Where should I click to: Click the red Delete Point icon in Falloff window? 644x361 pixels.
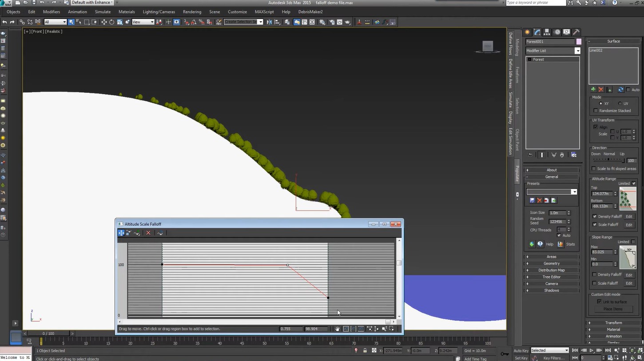pyautogui.click(x=148, y=233)
